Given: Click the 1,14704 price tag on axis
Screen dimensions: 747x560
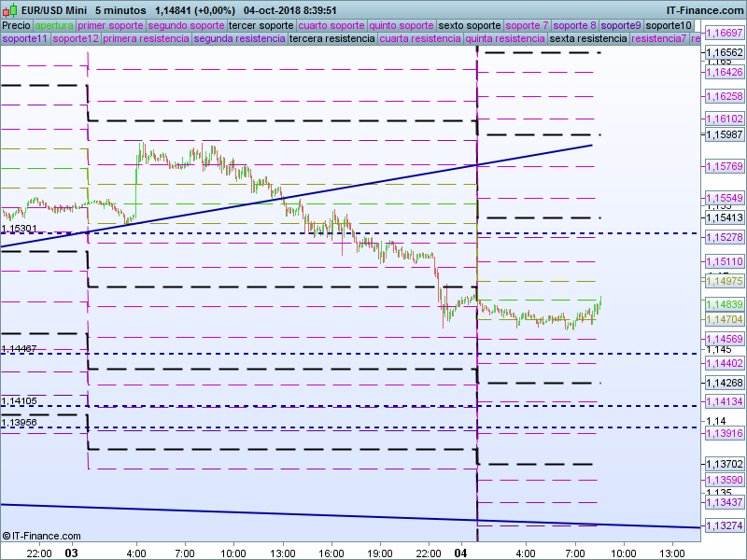Looking at the screenshot, I should tap(725, 319).
